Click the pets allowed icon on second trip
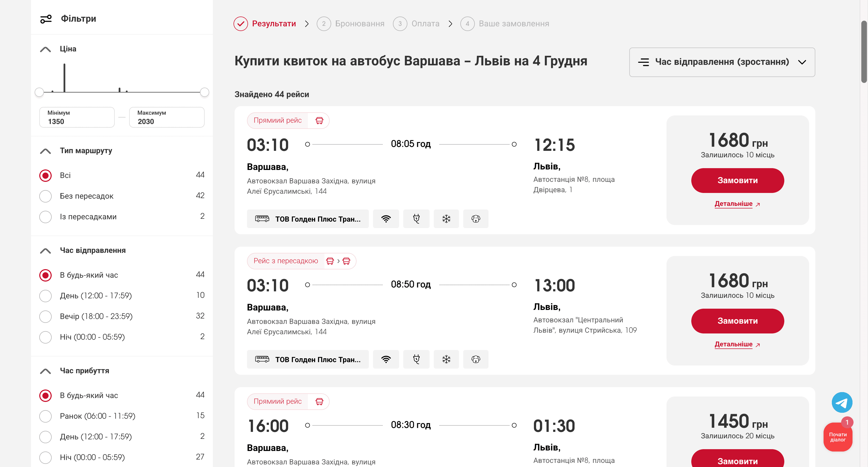Screen dimensions: 868x467 (x=476, y=359)
